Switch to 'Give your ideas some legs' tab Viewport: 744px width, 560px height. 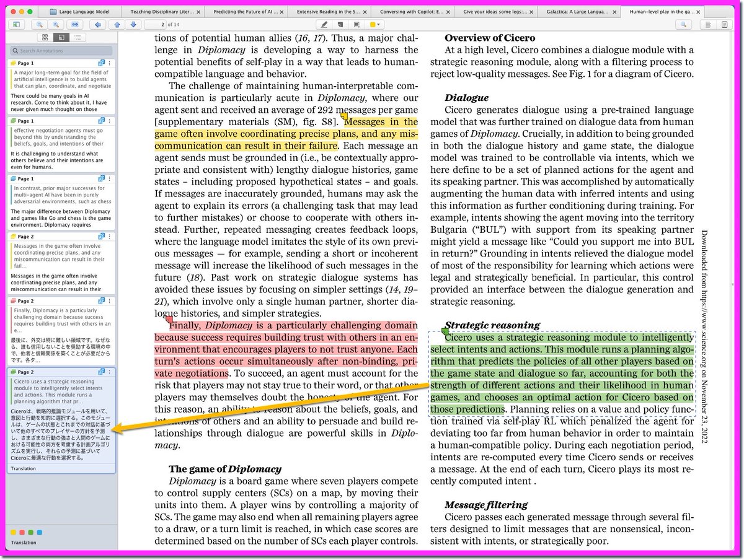click(x=497, y=11)
